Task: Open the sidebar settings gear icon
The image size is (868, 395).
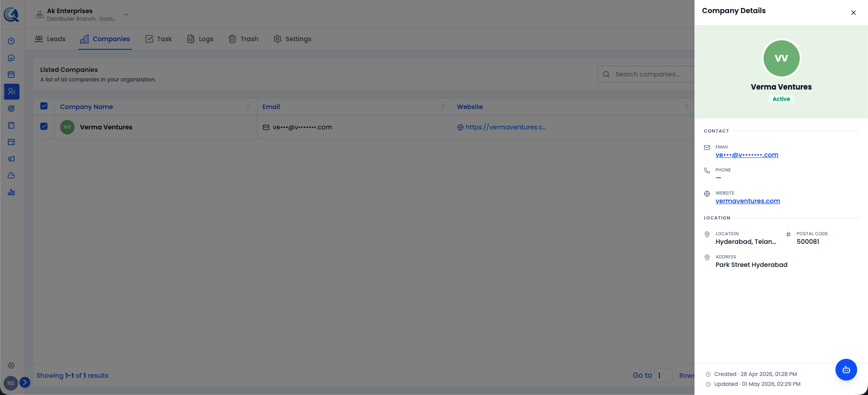Action: coord(11,366)
